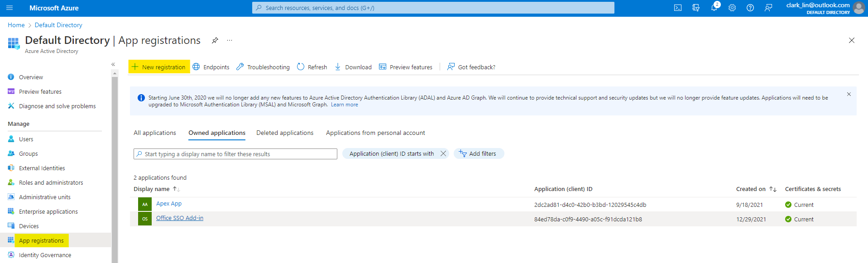This screenshot has height=263, width=868.
Task: Dismiss the ADAL info banner
Action: coord(849,94)
